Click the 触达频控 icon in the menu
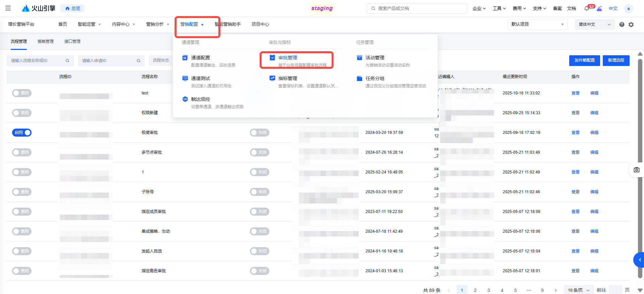644x294 pixels. point(185,99)
